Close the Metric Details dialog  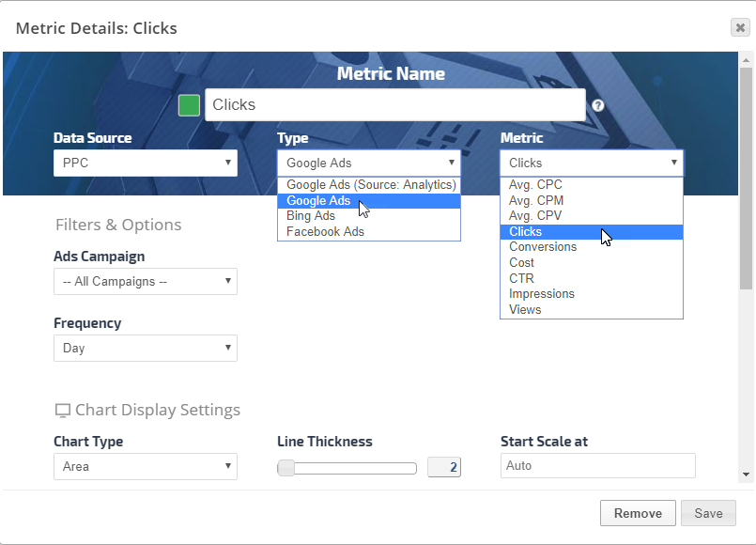740,27
